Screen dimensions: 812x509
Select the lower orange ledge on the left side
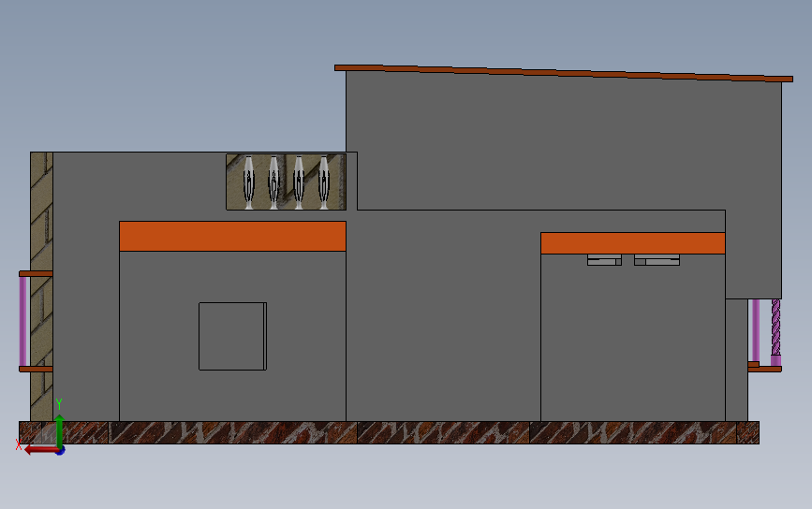36,369
